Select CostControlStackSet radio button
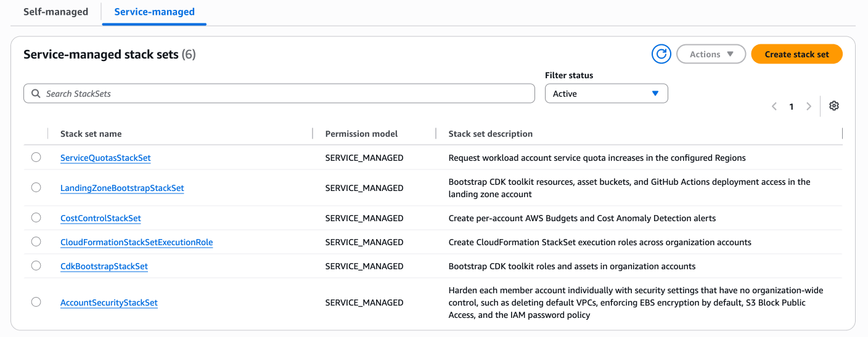This screenshot has width=868, height=337. coord(36,217)
